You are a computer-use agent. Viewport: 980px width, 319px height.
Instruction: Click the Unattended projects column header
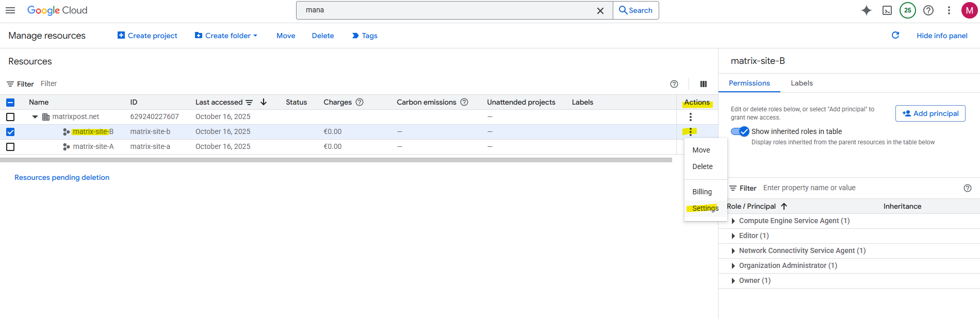pyautogui.click(x=521, y=102)
